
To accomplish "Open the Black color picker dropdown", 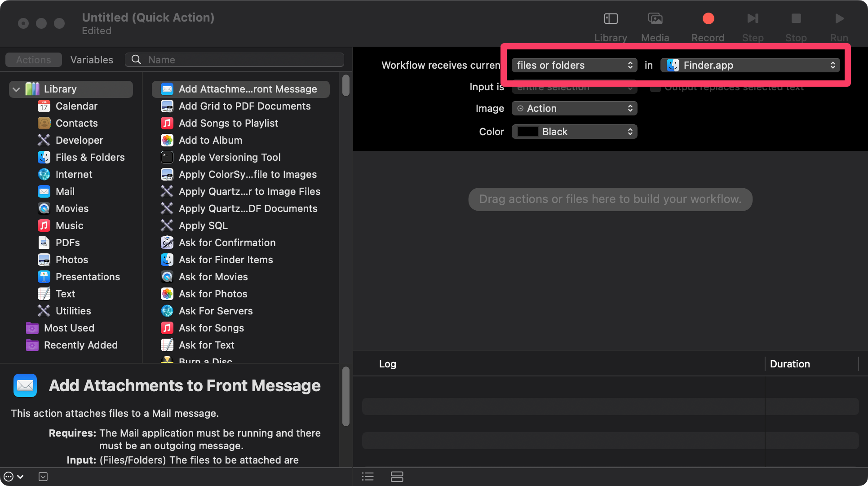I will (574, 132).
